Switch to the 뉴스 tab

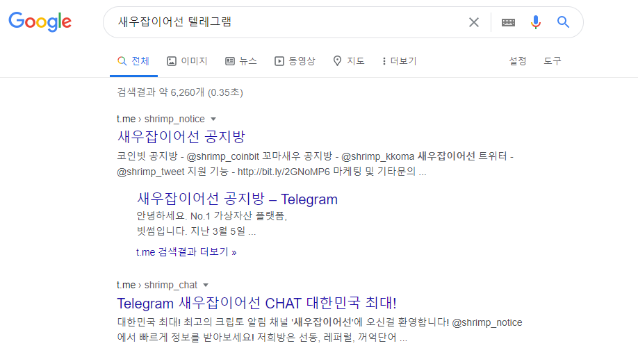241,61
